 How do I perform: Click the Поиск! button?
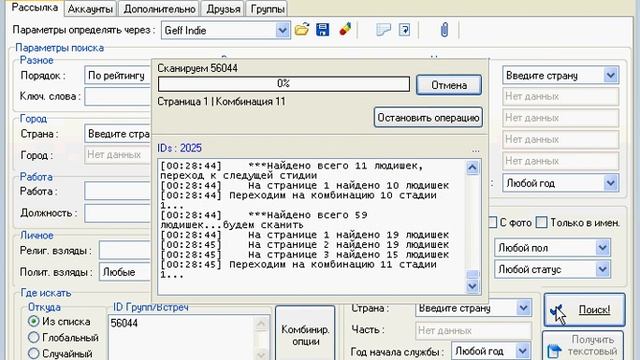pyautogui.click(x=584, y=310)
